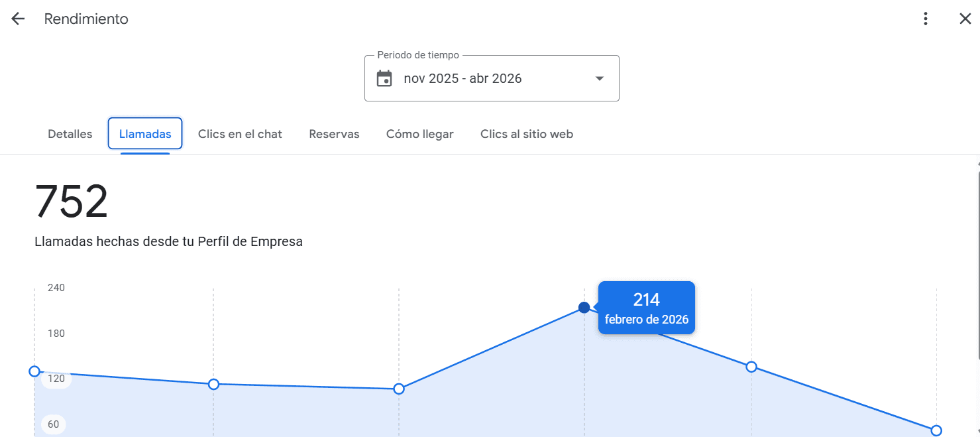This screenshot has height=437, width=980.
Task: Close the Rendimiento panel with the X
Action: pos(965,19)
